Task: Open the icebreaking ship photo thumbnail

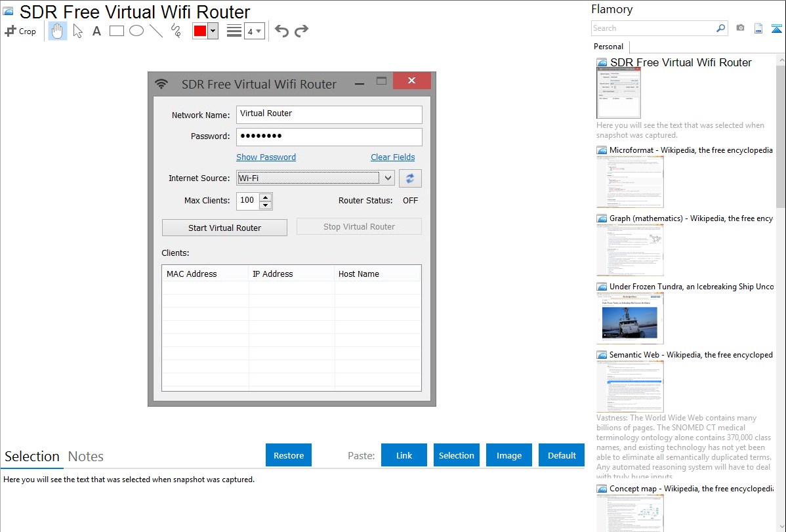Action: 630,318
